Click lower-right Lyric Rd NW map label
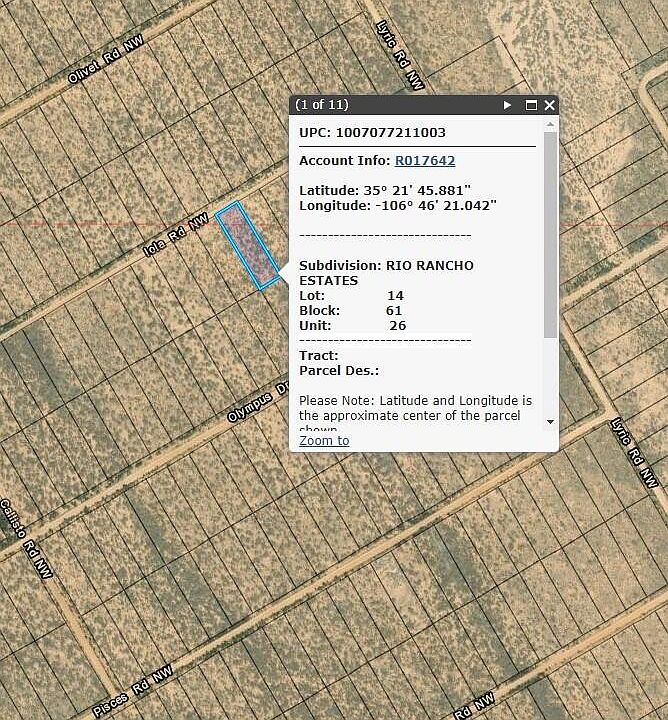Image resolution: width=668 pixels, height=720 pixels. (x=635, y=452)
